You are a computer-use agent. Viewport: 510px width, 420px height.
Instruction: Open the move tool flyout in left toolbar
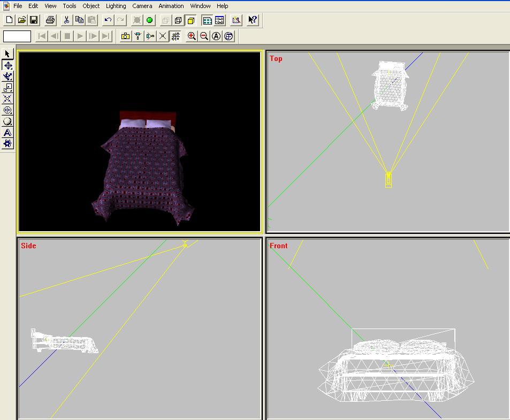7,65
